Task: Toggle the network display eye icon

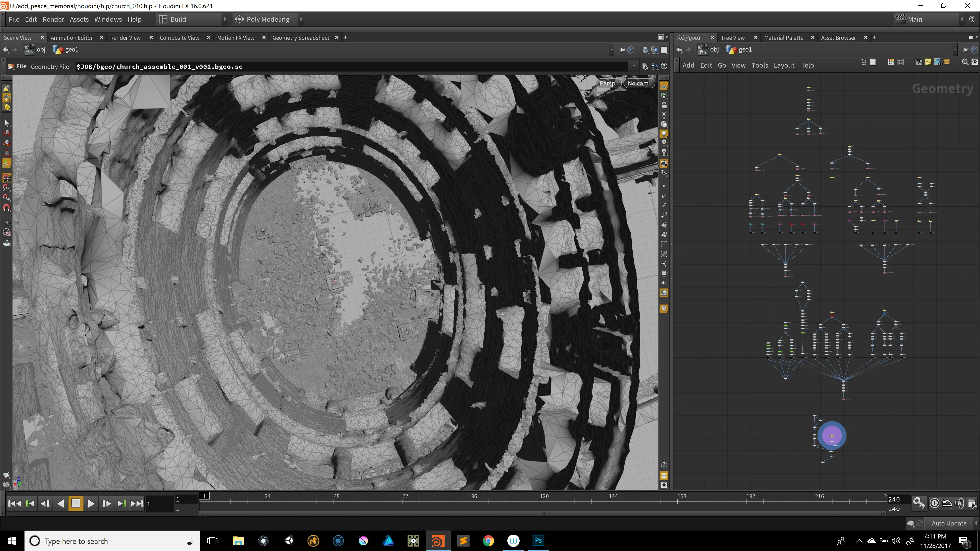Action: coord(974,62)
